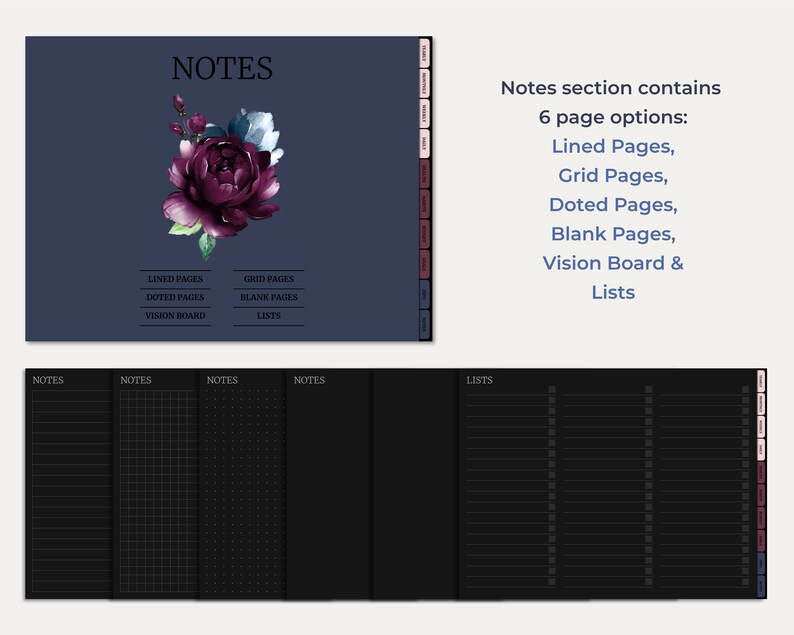Select the WEEKLY tab on the dark Lists spread
The width and height of the screenshot is (794, 635).
pos(761,427)
